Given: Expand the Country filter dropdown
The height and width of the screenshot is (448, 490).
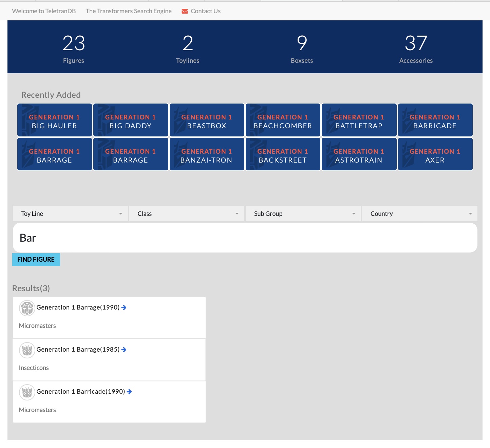Looking at the screenshot, I should click(x=420, y=214).
